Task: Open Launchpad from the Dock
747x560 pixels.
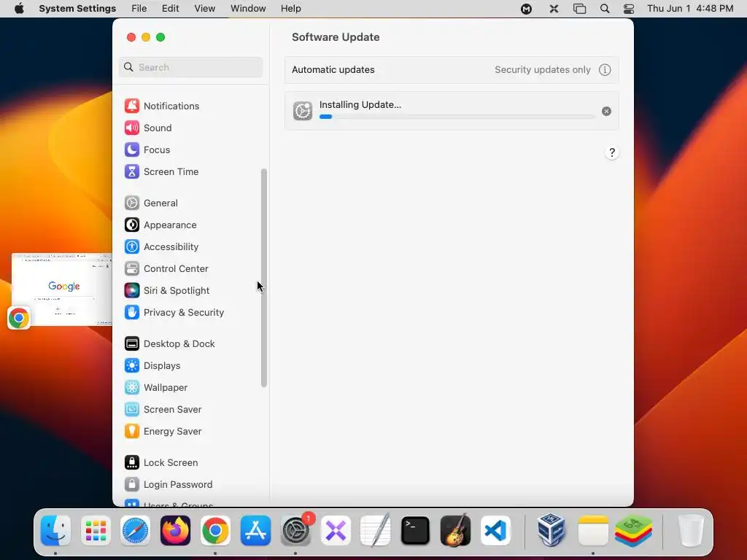Action: click(96, 531)
